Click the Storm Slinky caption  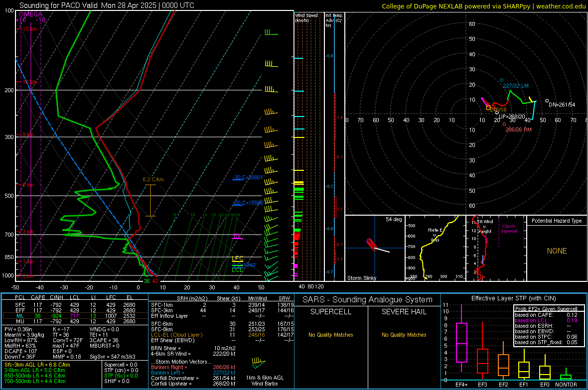point(361,278)
